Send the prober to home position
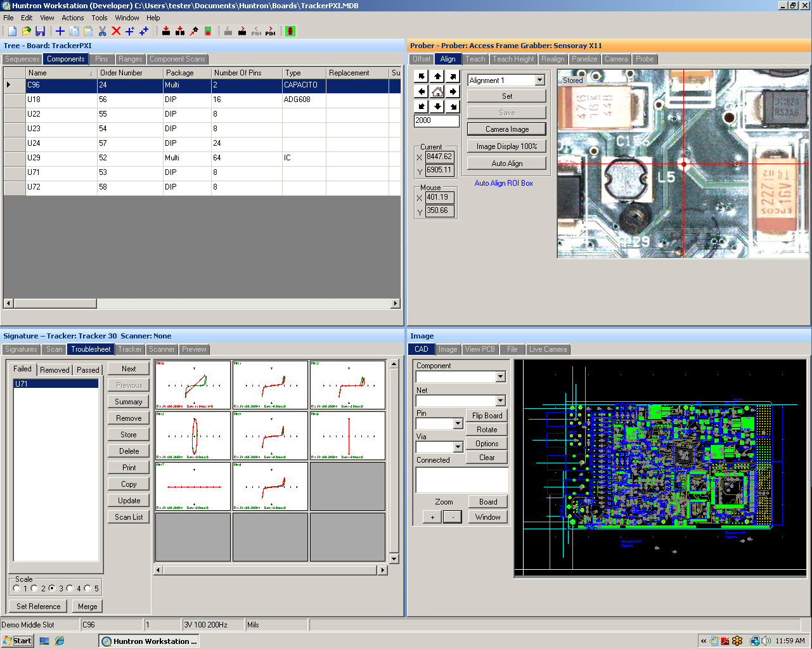The width and height of the screenshot is (812, 649). [437, 91]
